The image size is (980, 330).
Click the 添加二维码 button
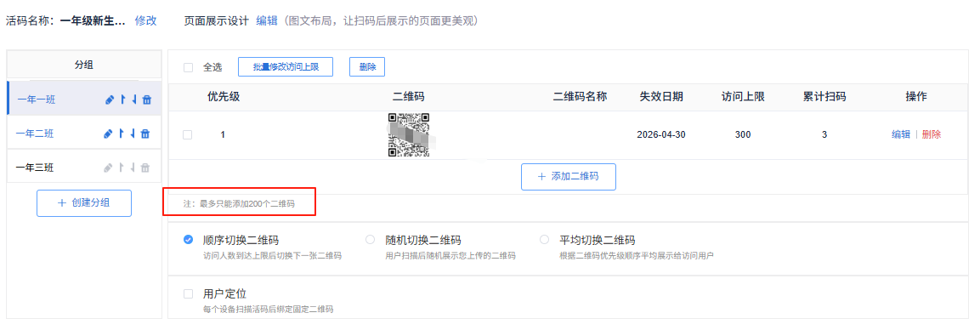click(x=568, y=177)
